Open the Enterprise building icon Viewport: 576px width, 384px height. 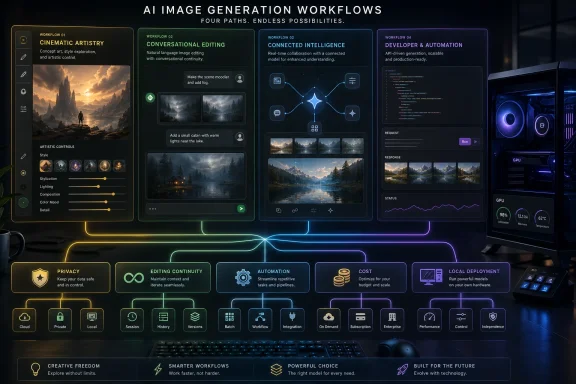[x=392, y=319]
